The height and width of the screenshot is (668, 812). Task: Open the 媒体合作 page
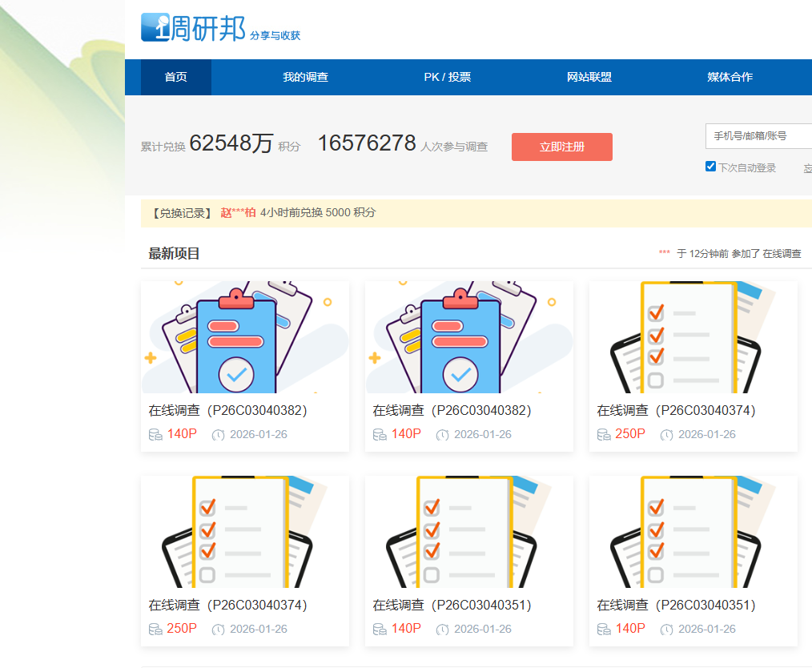(730, 77)
